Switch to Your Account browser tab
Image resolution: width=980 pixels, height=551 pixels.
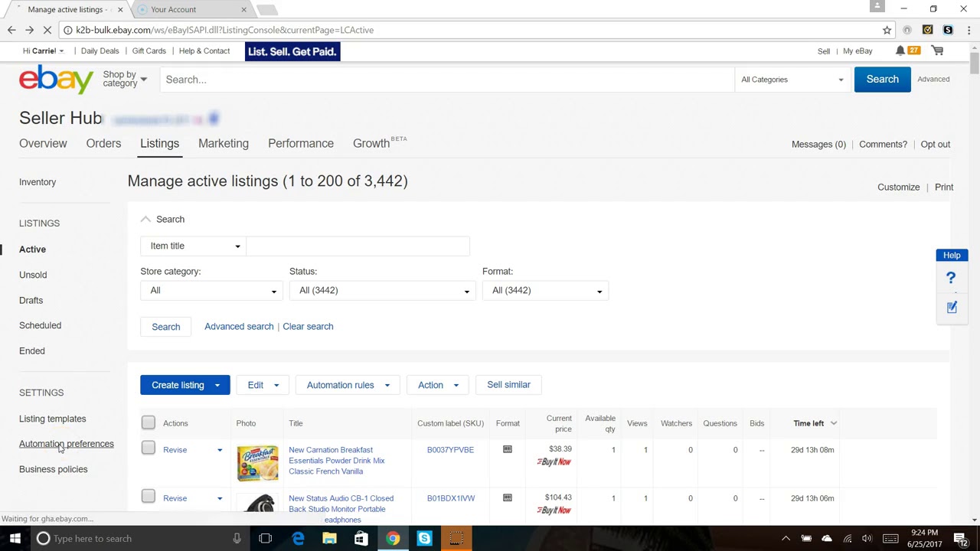point(191,9)
